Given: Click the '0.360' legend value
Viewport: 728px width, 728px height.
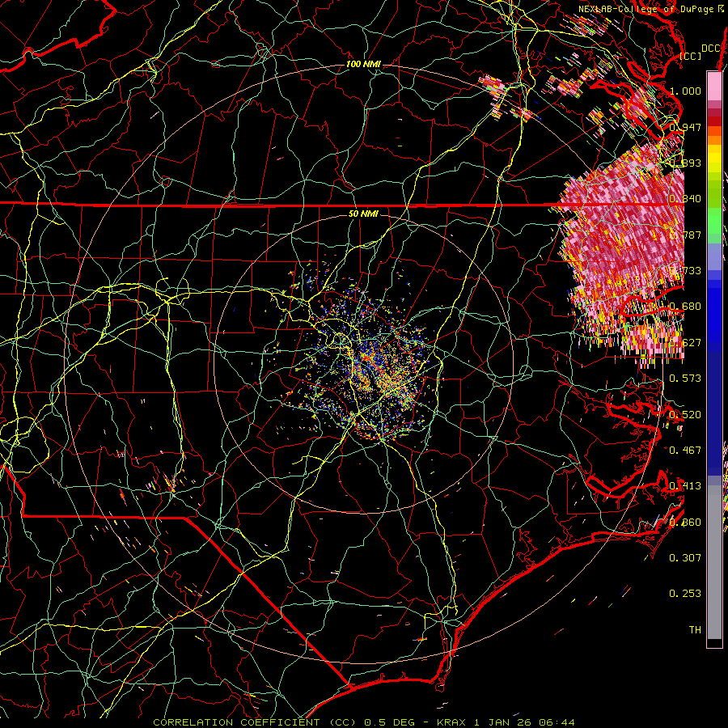Looking at the screenshot, I should [x=685, y=523].
